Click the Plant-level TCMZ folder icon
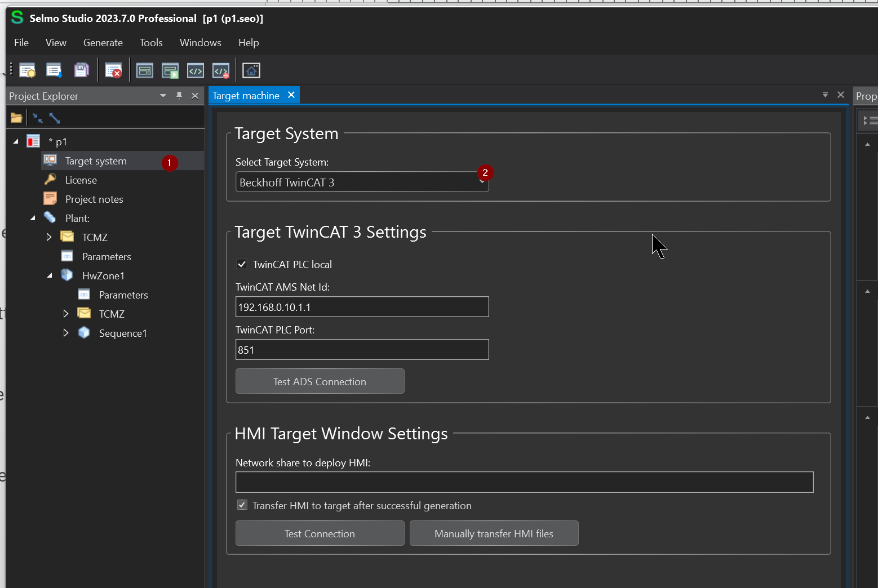Image resolution: width=878 pixels, height=588 pixels. (x=67, y=237)
